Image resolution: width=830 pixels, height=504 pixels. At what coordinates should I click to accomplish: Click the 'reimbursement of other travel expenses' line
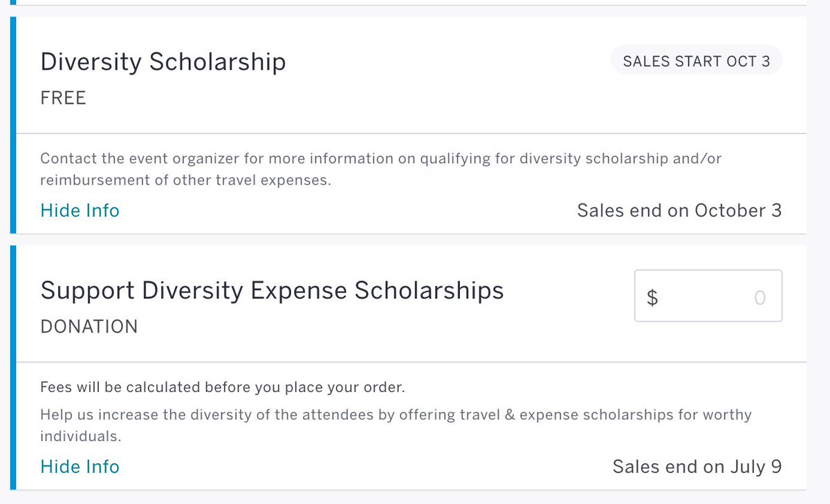(x=186, y=180)
